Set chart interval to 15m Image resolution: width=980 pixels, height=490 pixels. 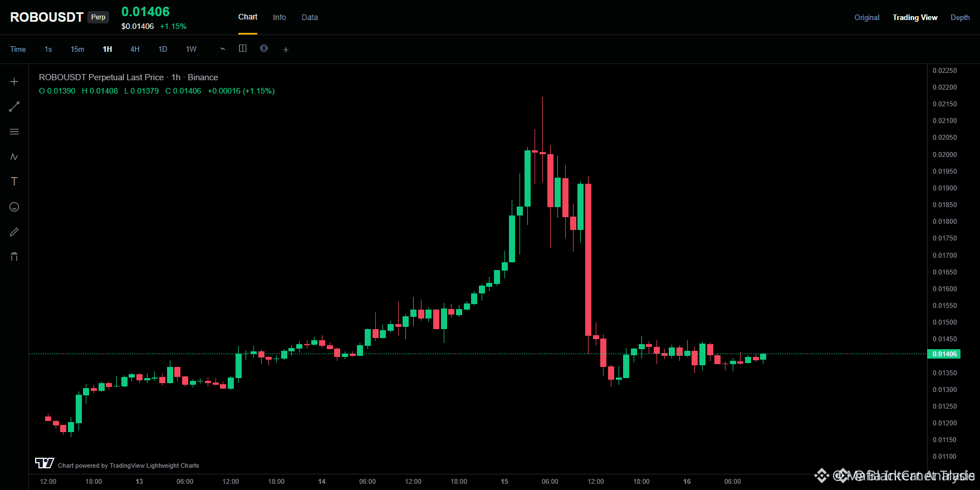tap(77, 49)
